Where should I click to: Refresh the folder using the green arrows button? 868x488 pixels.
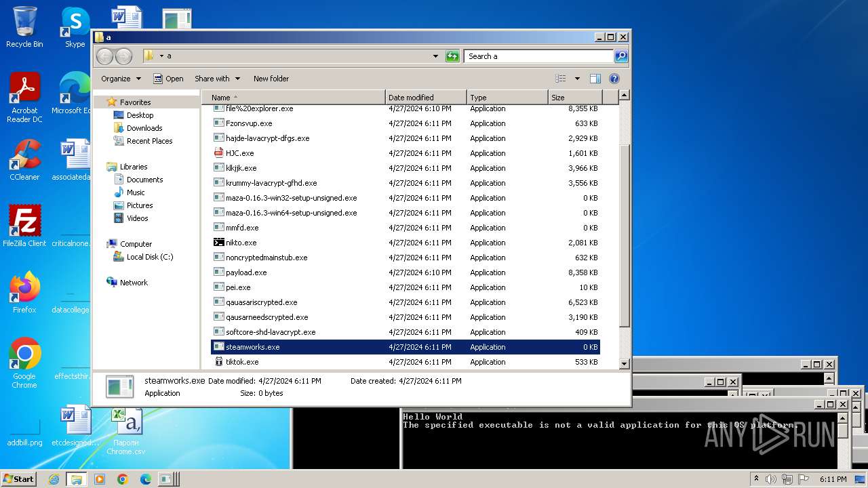pyautogui.click(x=452, y=56)
